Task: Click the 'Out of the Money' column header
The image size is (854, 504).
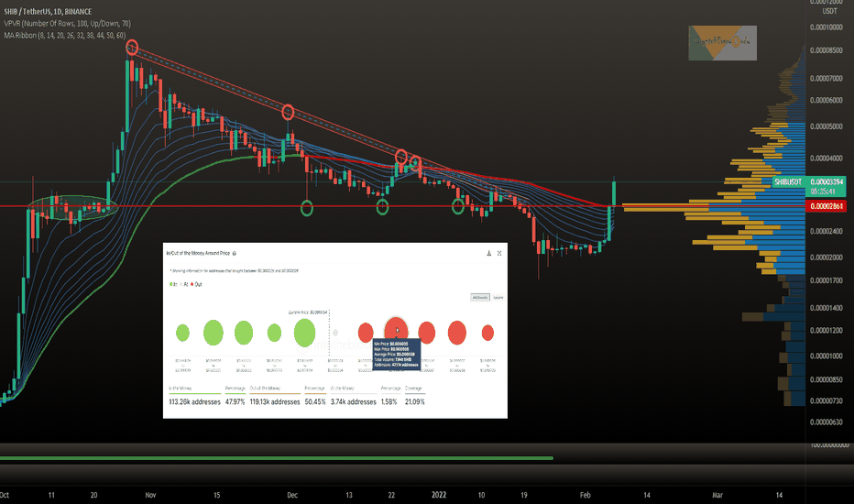Action: point(265,389)
